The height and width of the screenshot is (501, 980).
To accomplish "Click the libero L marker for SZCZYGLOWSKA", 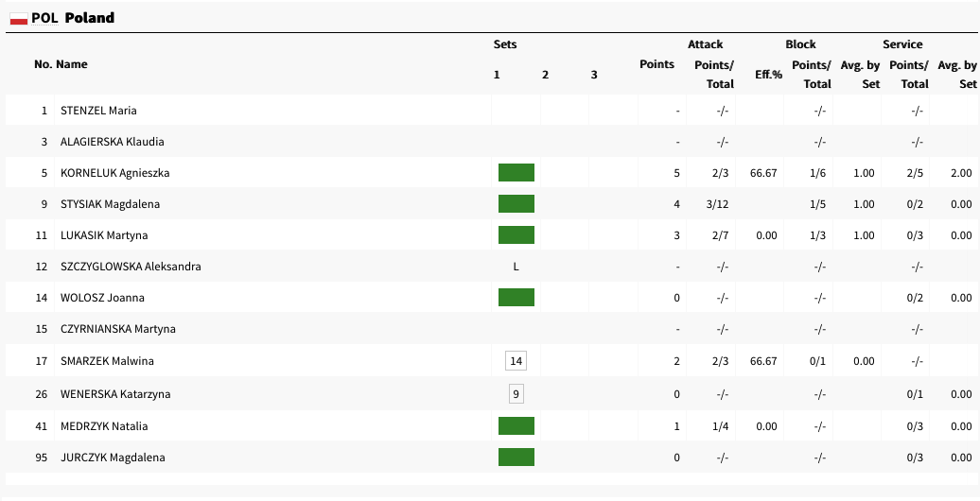I will click(516, 267).
